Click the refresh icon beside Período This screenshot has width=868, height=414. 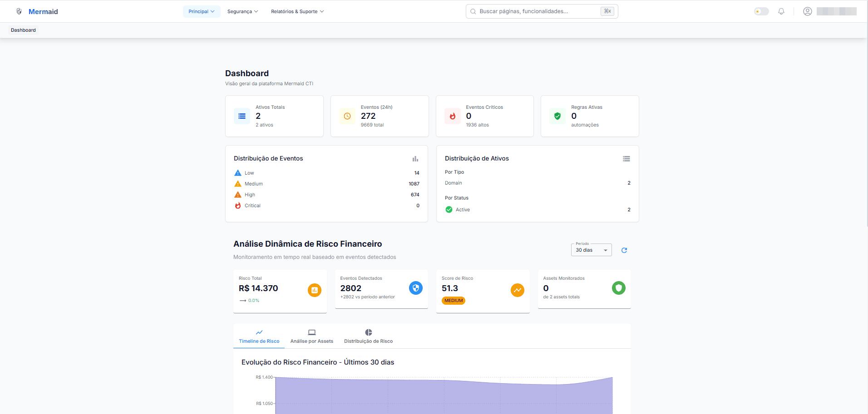pos(624,250)
